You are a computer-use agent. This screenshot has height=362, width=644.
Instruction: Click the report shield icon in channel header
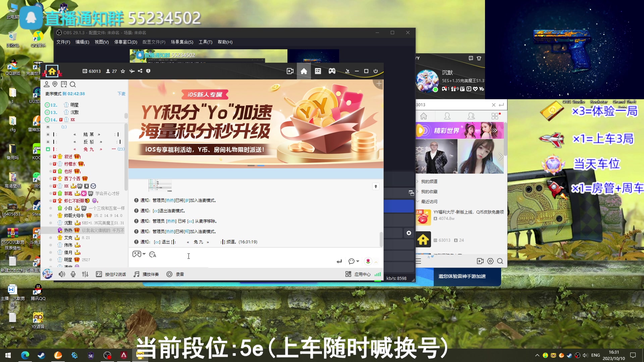tap(148, 71)
